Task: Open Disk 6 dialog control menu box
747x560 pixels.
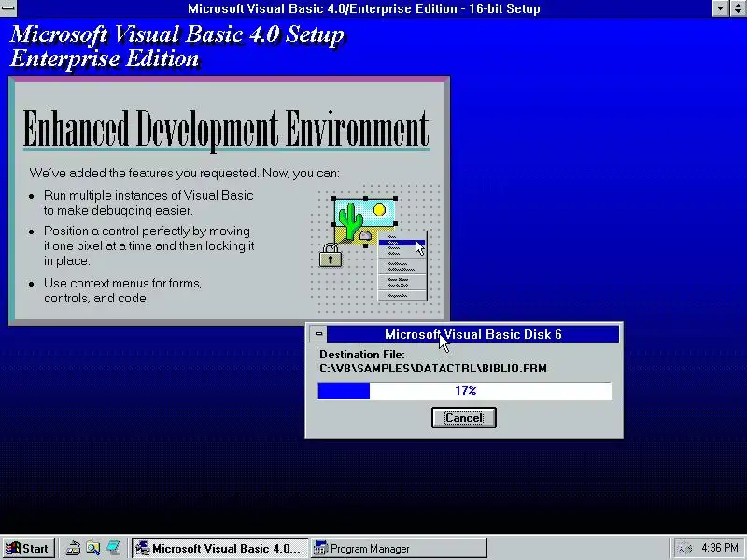Action: [318, 334]
